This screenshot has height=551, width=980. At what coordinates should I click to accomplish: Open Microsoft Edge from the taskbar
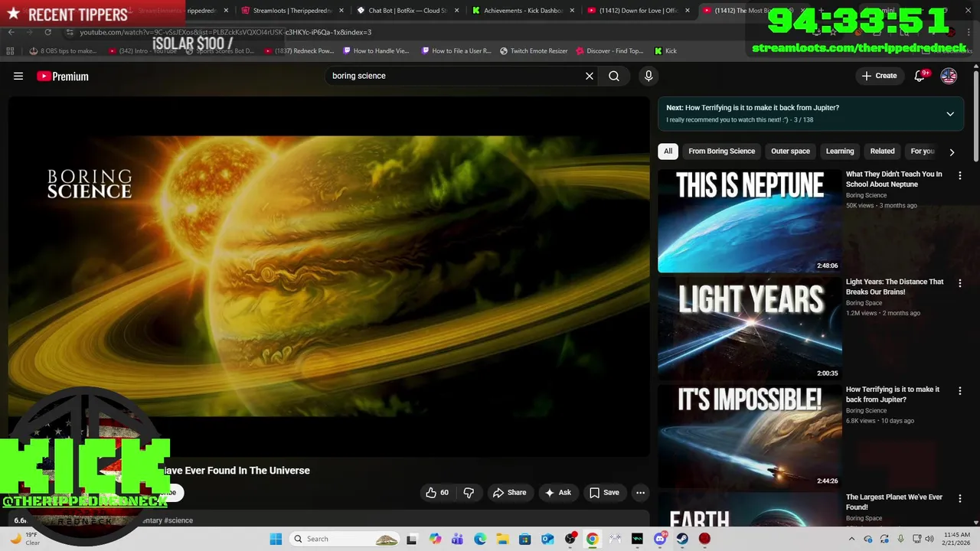click(x=480, y=539)
